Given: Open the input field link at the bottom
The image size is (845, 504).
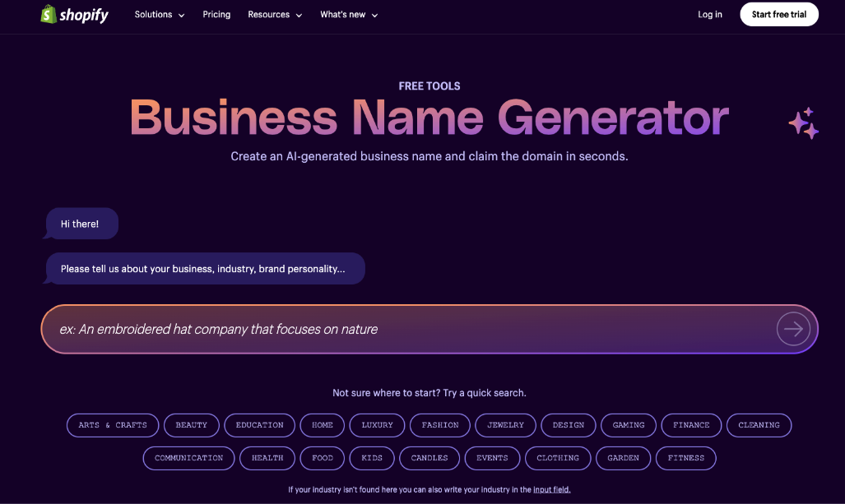Looking at the screenshot, I should [551, 488].
